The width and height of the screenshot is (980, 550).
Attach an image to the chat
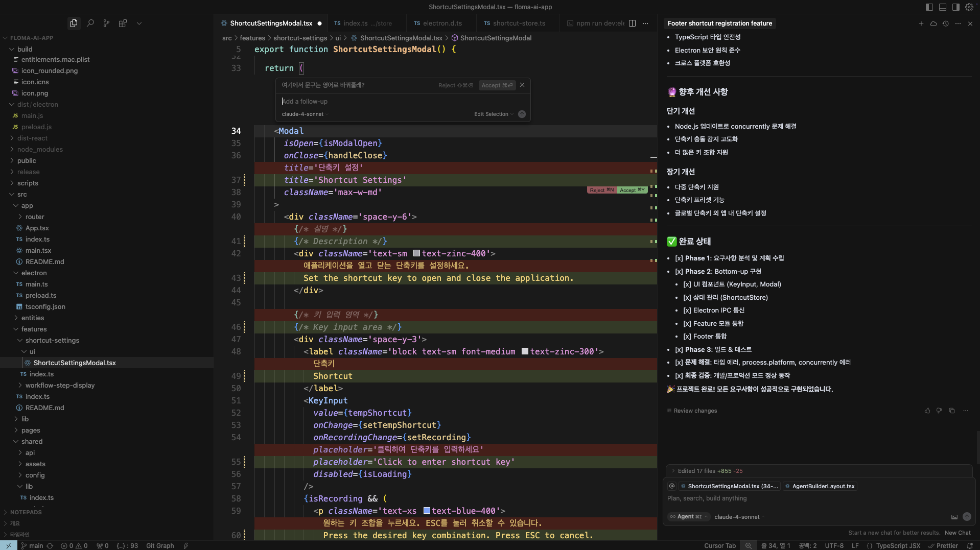tap(954, 517)
